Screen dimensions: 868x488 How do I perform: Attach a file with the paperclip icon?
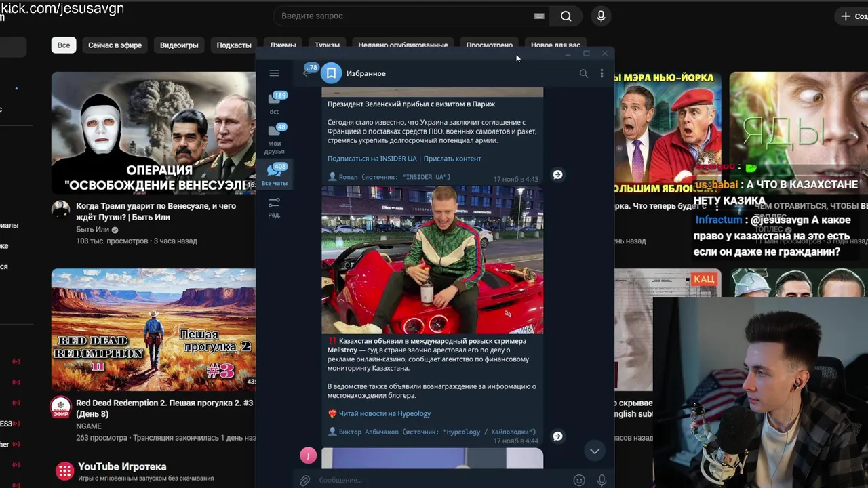(x=305, y=480)
